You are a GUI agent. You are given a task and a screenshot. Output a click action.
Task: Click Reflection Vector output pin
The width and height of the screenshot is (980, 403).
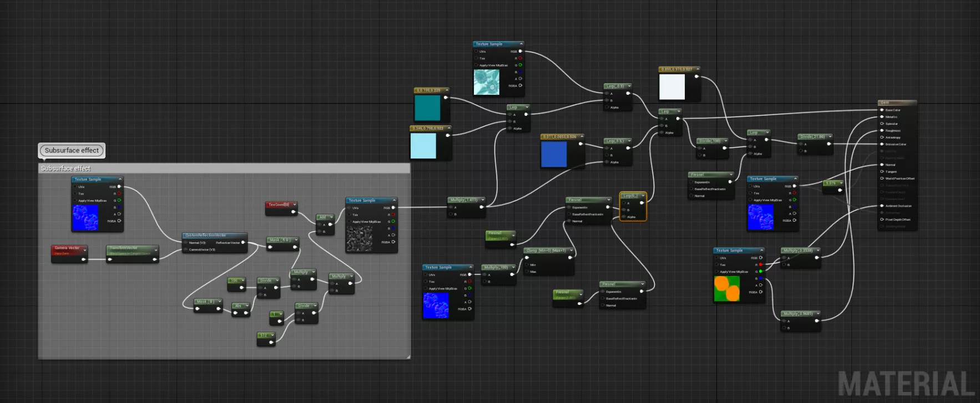click(x=243, y=242)
